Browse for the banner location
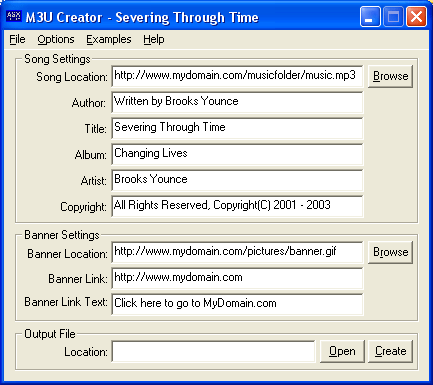 coord(390,252)
